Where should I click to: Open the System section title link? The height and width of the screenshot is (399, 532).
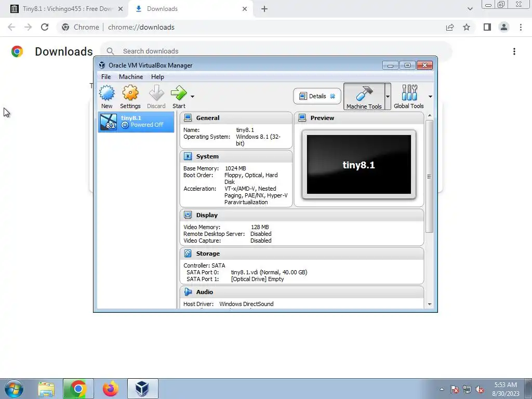207,156
